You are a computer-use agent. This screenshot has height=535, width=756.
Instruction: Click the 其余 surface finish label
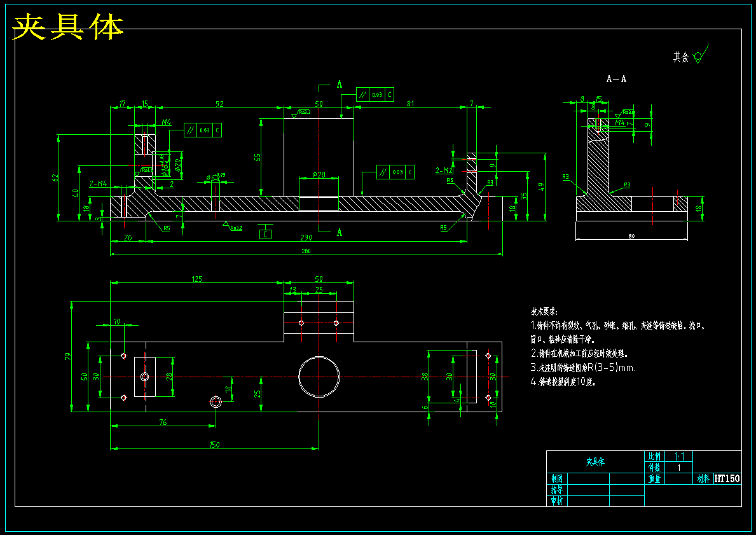[681, 57]
